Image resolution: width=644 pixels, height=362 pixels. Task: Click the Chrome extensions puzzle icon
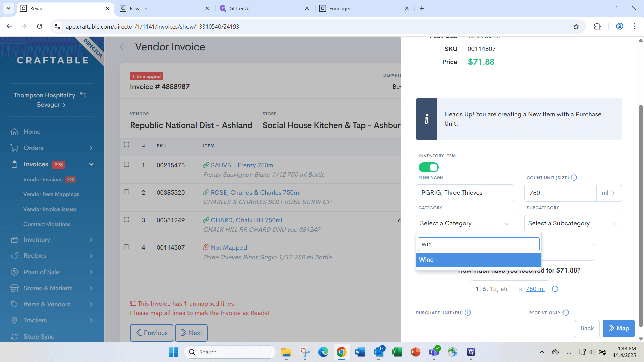(597, 26)
